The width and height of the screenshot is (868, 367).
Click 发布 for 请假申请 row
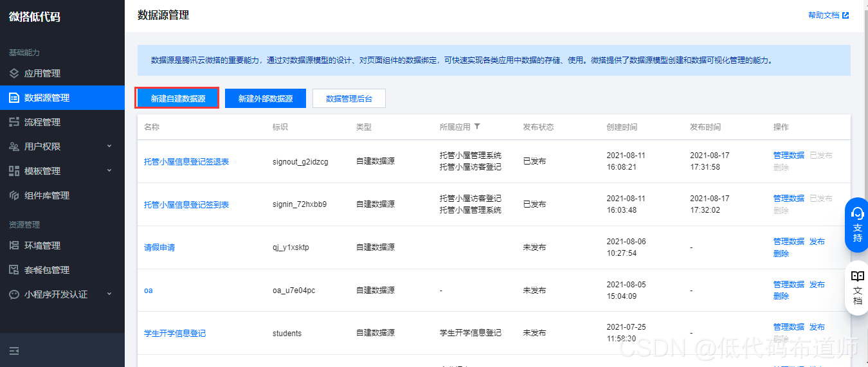[x=817, y=242]
